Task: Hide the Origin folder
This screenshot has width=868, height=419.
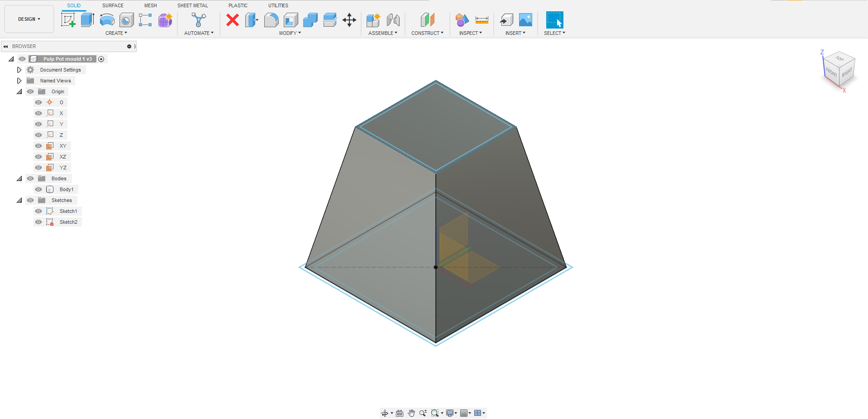Action: (x=30, y=92)
